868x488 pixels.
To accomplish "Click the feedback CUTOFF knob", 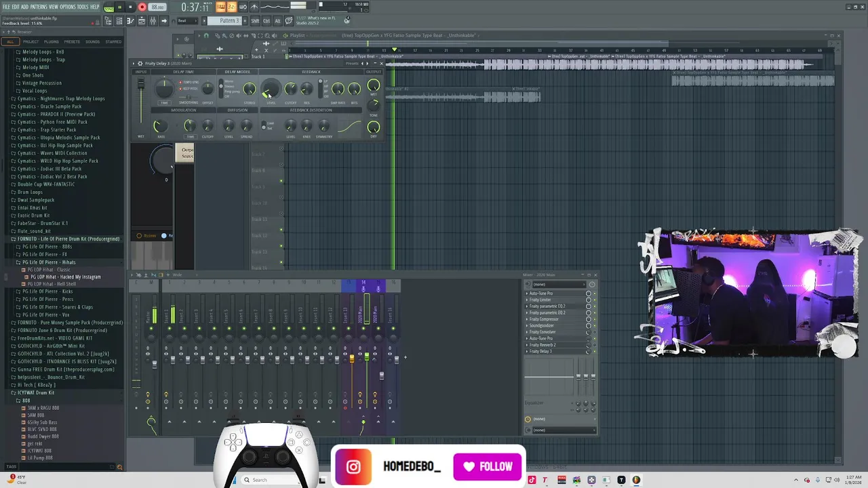I will click(290, 89).
